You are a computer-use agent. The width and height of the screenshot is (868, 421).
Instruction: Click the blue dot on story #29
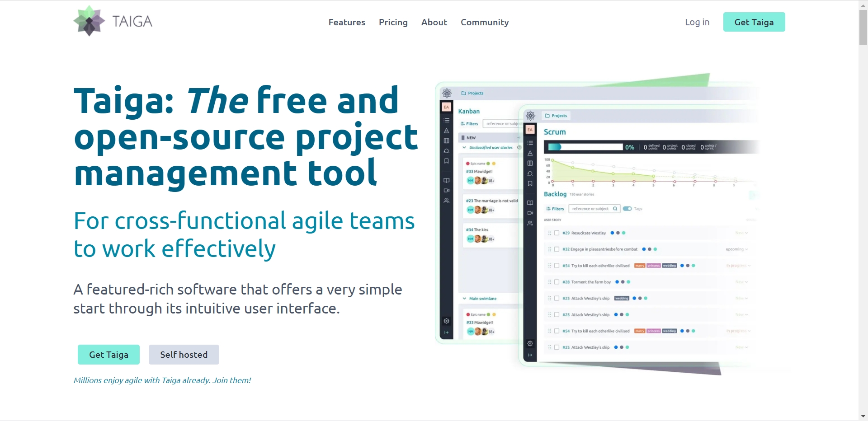point(612,233)
